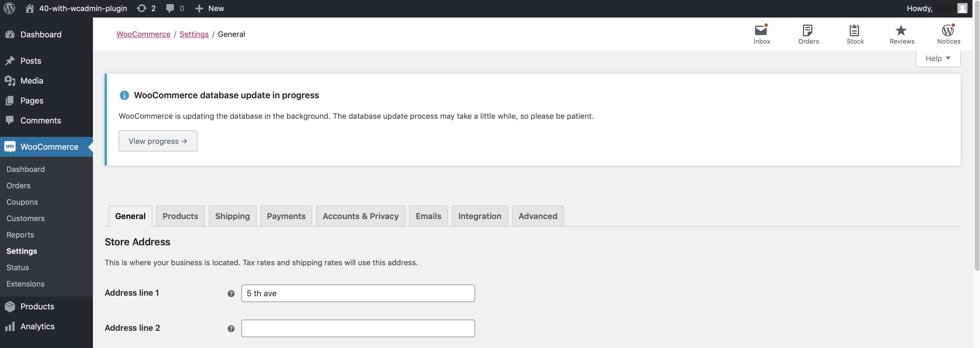This screenshot has height=348, width=980.
Task: Click the Address line 2 input field
Action: [358, 328]
